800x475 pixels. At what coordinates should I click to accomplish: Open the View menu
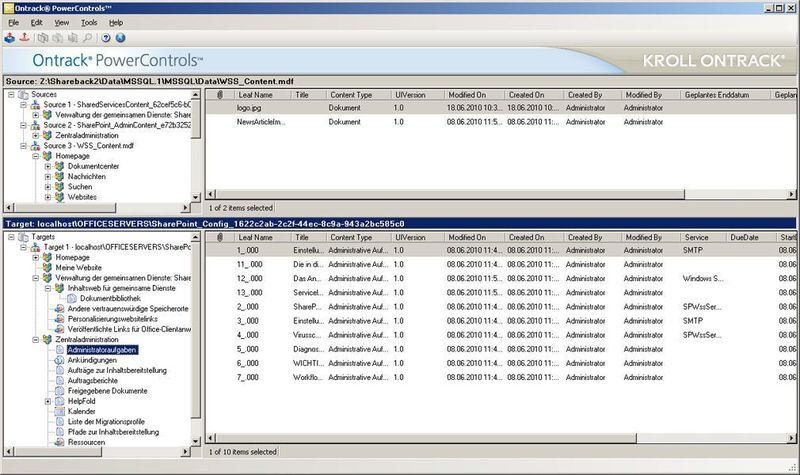pyautogui.click(x=62, y=22)
